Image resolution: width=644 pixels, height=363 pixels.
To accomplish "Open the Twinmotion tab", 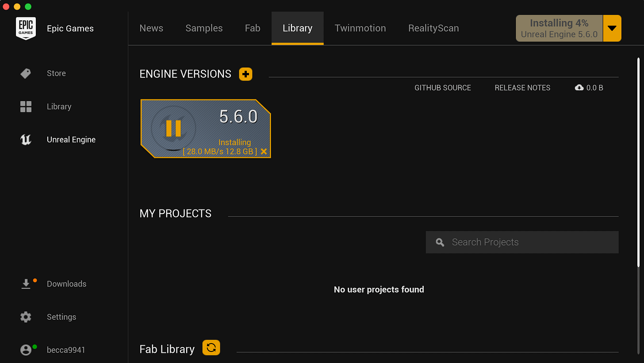I will click(360, 28).
